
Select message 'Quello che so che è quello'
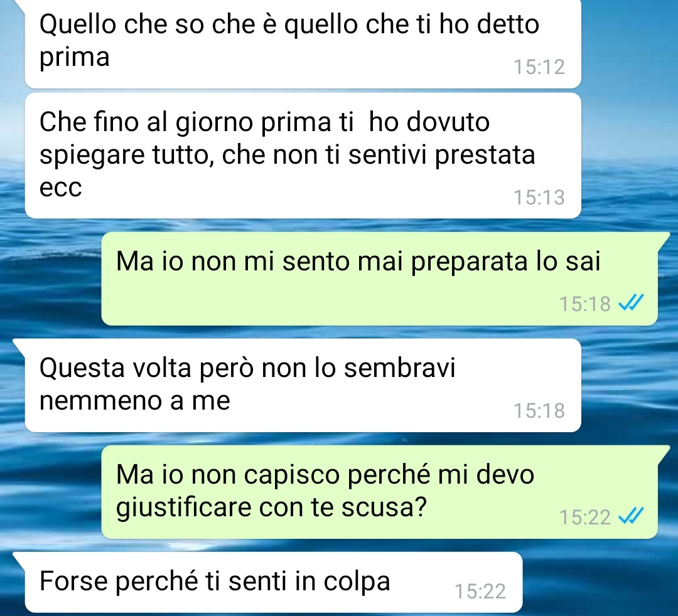(x=303, y=44)
